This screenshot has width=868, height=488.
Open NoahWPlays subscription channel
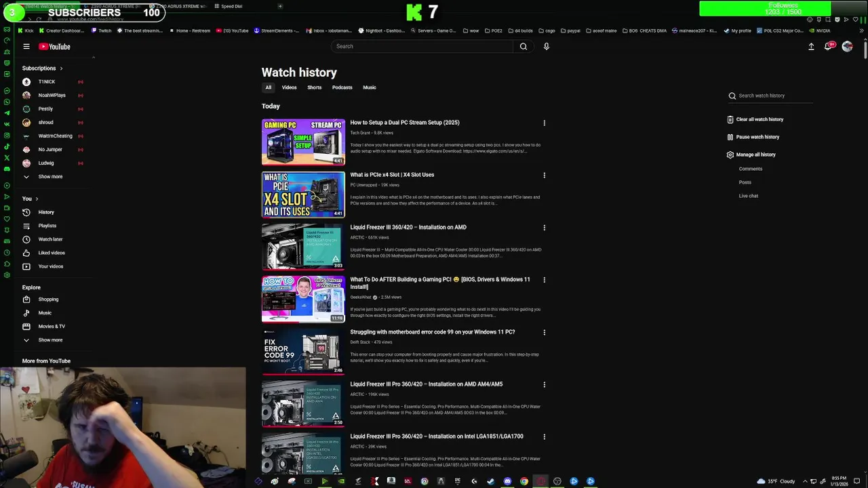[x=52, y=95]
